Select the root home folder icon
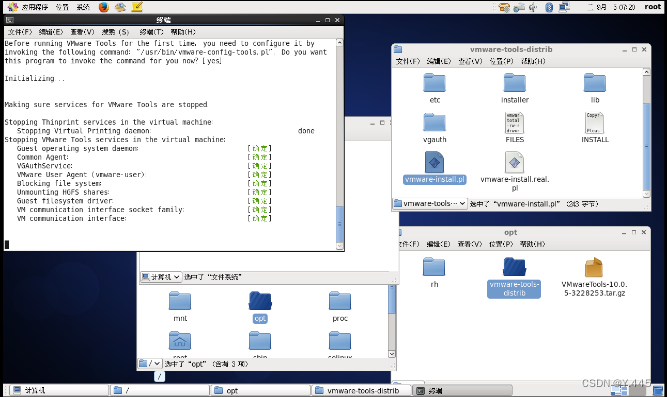The height and width of the screenshot is (397, 667). [180, 341]
